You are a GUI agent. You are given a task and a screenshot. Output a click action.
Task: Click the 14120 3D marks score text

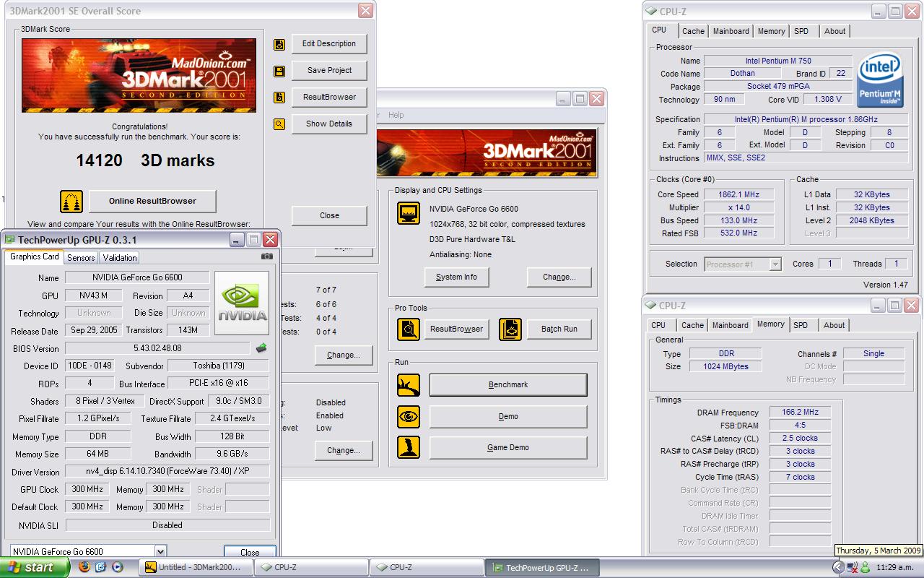[x=145, y=160]
